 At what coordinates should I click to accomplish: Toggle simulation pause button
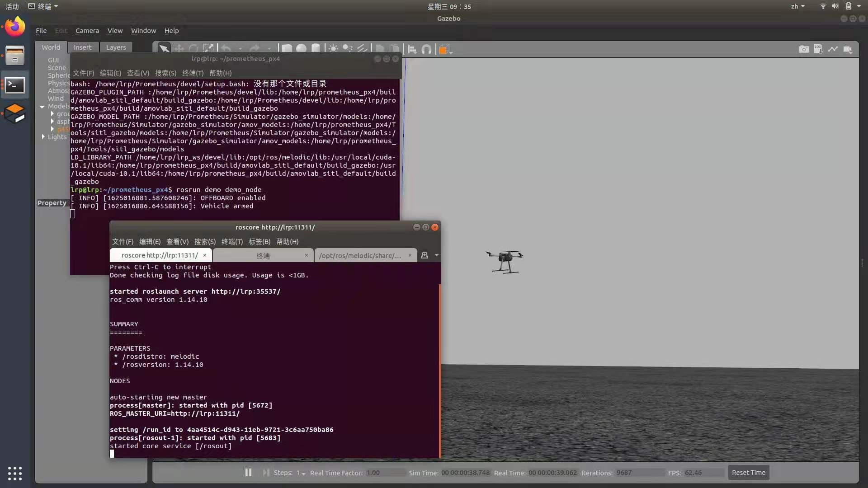point(248,472)
